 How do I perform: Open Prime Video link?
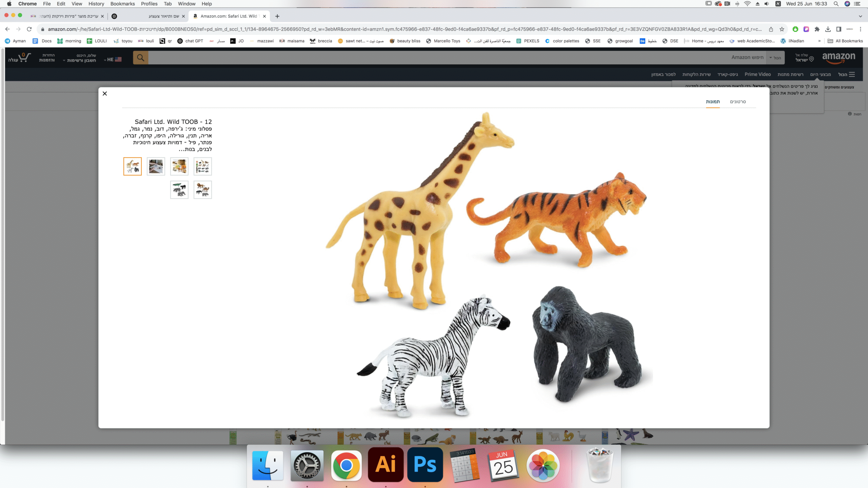757,75
